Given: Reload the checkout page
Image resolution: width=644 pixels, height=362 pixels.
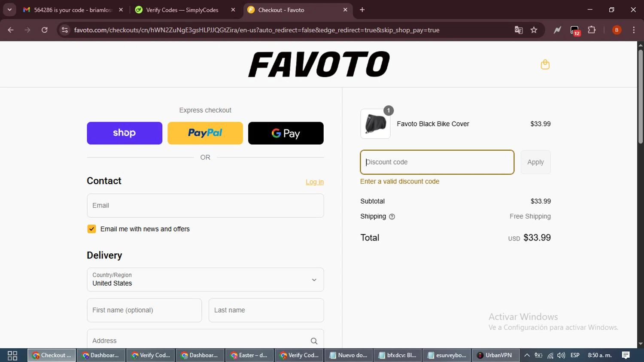Looking at the screenshot, I should [x=45, y=30].
